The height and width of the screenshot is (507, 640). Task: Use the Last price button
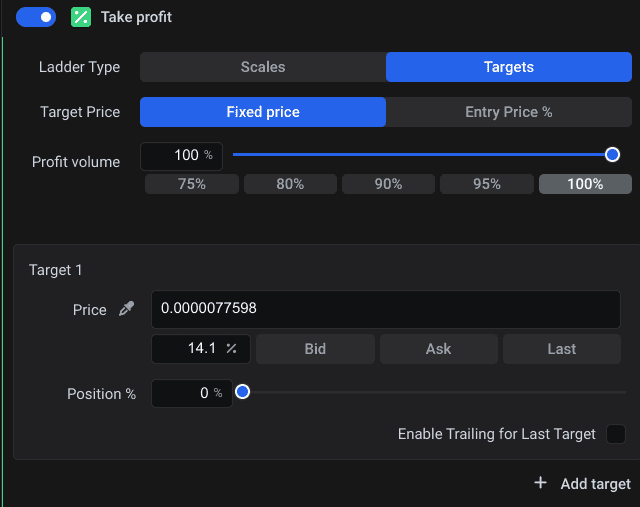[x=562, y=349]
